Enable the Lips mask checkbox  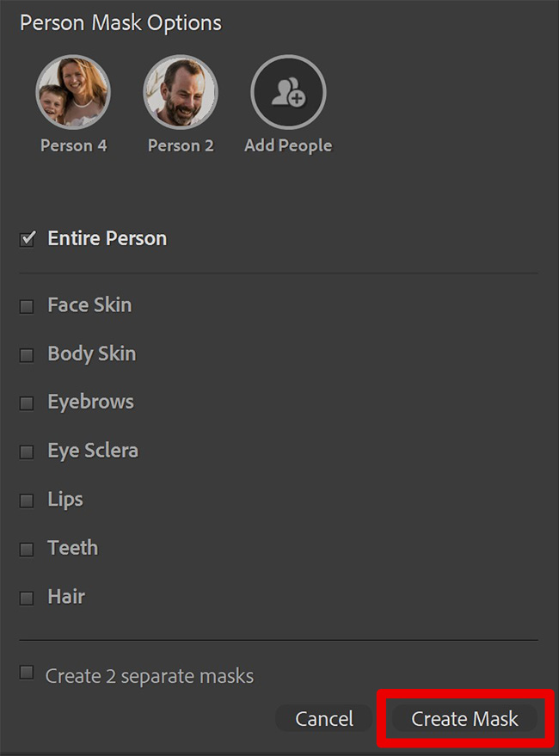pyautogui.click(x=27, y=501)
